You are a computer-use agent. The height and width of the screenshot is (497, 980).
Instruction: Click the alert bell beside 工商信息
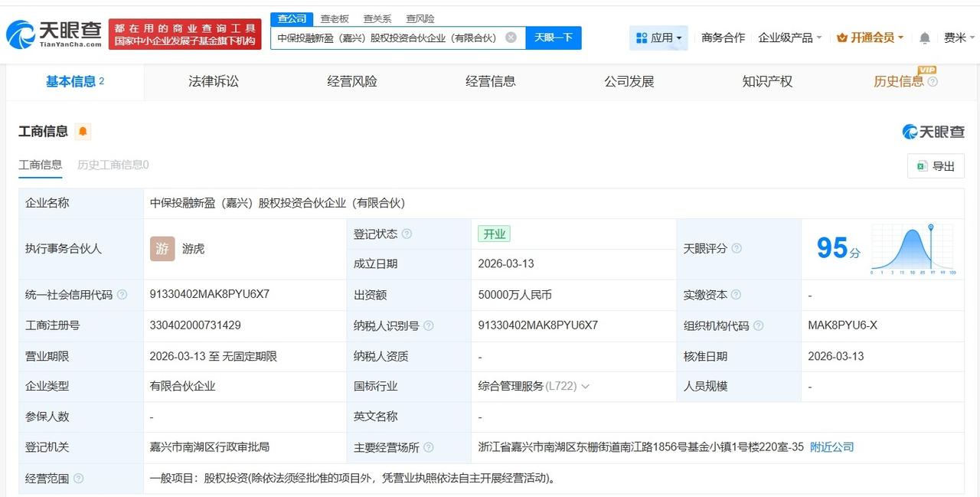82,131
